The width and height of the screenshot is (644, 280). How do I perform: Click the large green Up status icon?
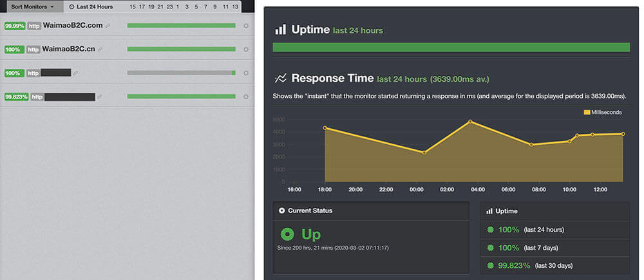[x=288, y=235]
